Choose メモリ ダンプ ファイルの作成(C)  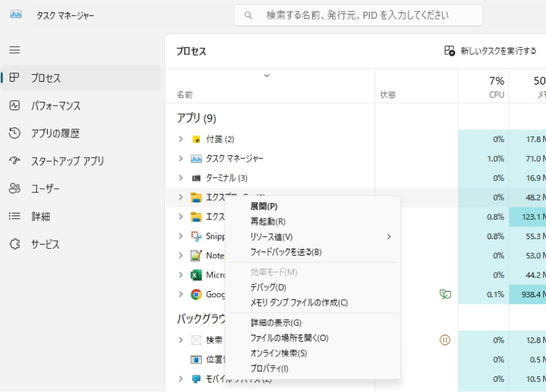[313, 303]
